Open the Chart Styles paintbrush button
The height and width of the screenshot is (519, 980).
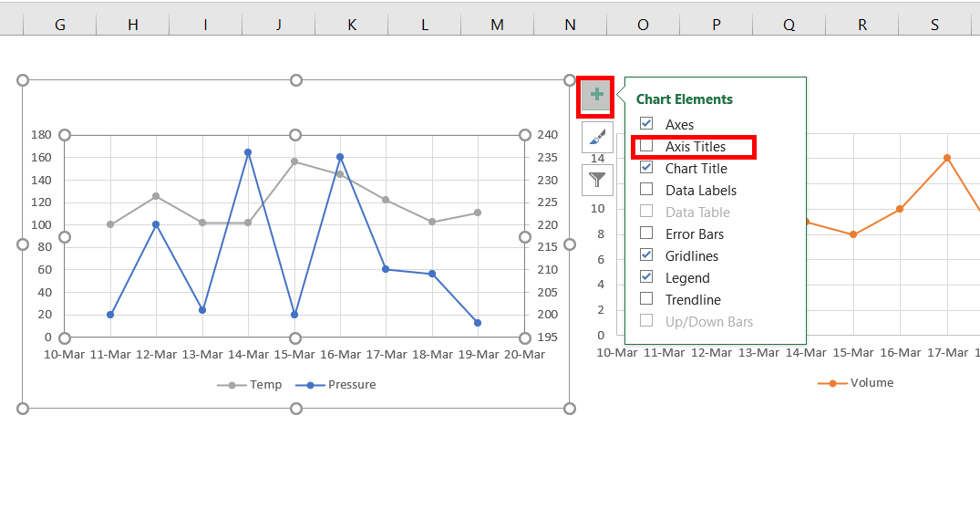597,137
